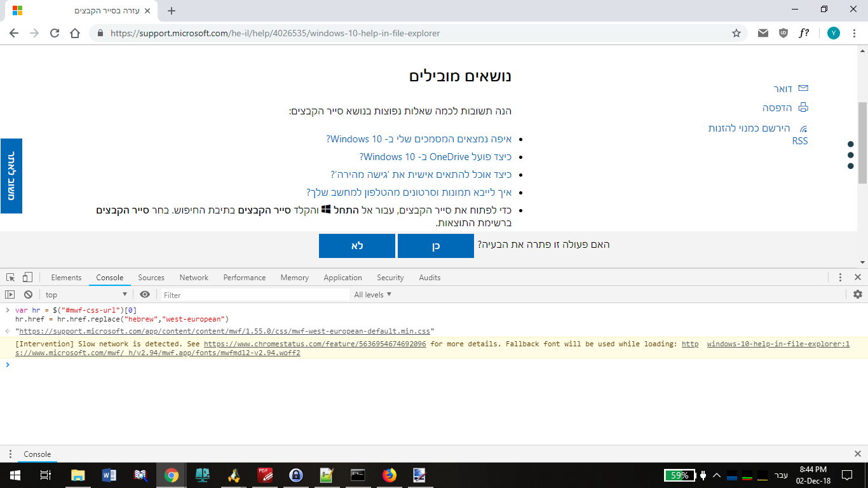Open the Chrome three-dot menu
Image resolution: width=868 pixels, height=488 pixels.
pyautogui.click(x=855, y=33)
